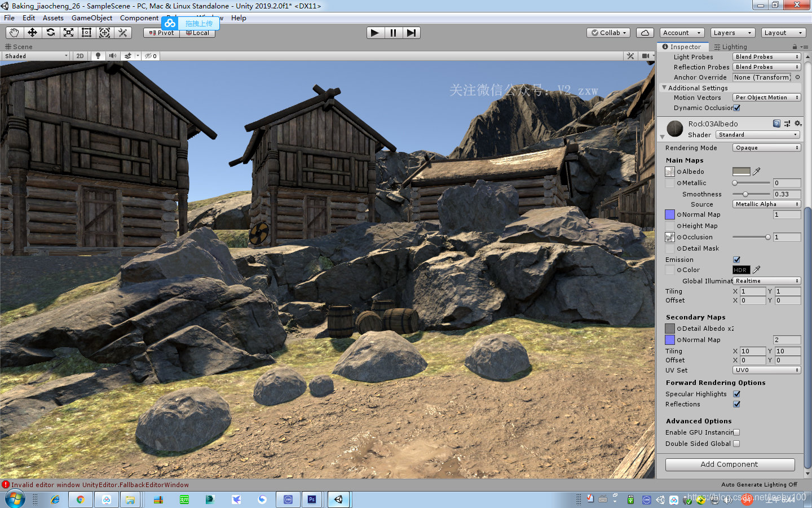Select the combined Transform tool
The width and height of the screenshot is (812, 508).
pos(105,33)
